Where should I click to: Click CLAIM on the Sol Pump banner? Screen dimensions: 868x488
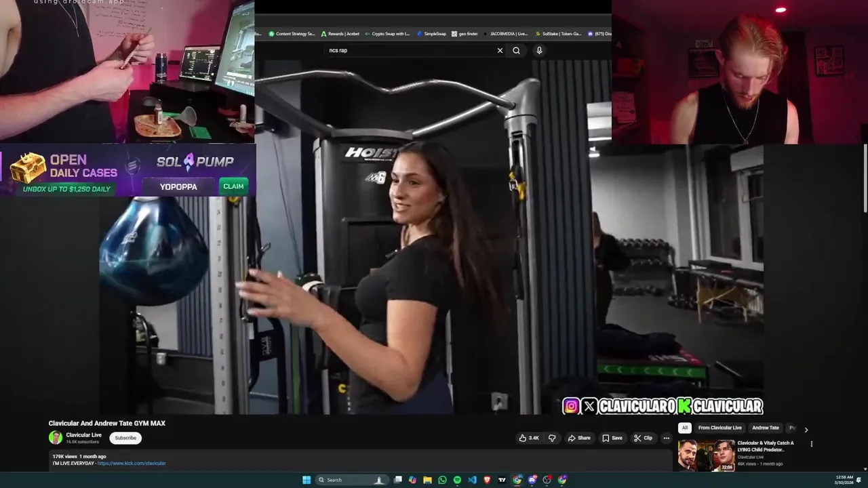coord(233,186)
